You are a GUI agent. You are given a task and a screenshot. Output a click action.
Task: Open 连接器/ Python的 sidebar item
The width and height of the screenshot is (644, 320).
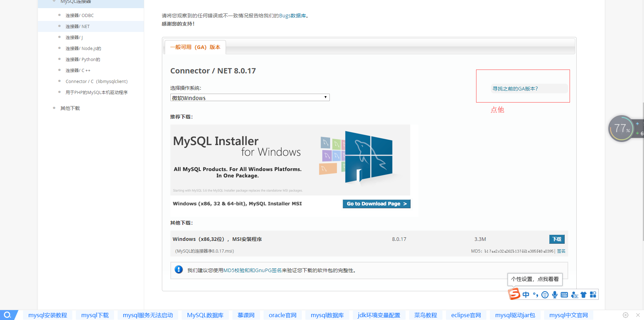coord(83,59)
